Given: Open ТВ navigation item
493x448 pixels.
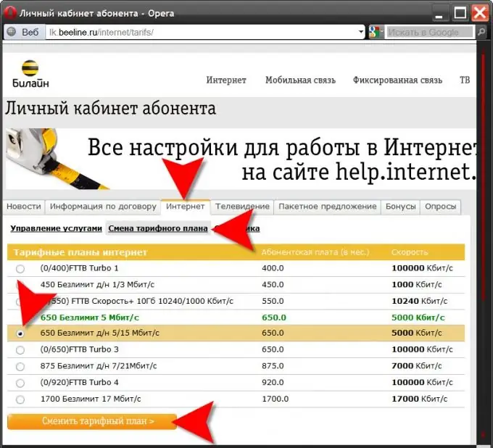Looking at the screenshot, I should [465, 80].
